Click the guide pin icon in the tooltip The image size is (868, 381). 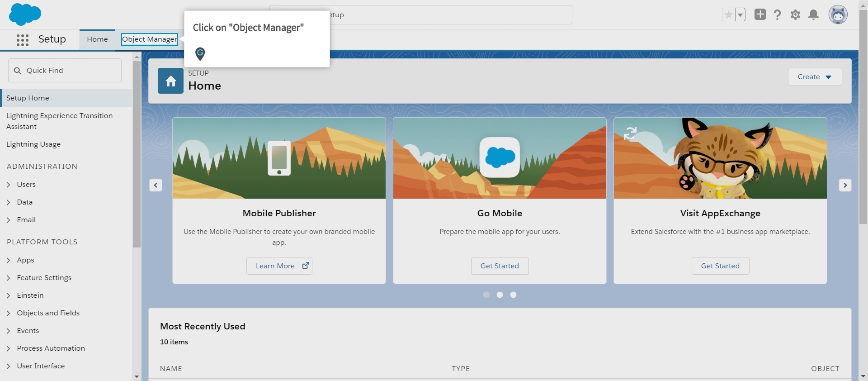click(200, 54)
